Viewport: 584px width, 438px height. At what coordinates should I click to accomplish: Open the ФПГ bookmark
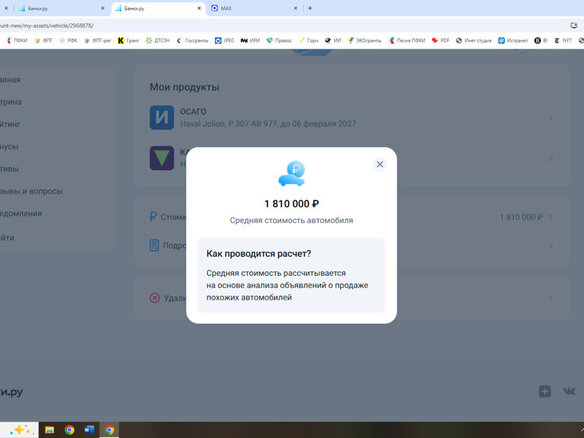point(43,40)
